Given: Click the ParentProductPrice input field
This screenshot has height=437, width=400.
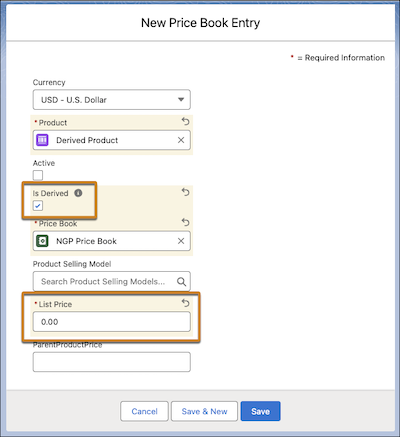Looking at the screenshot, I should (112, 362).
